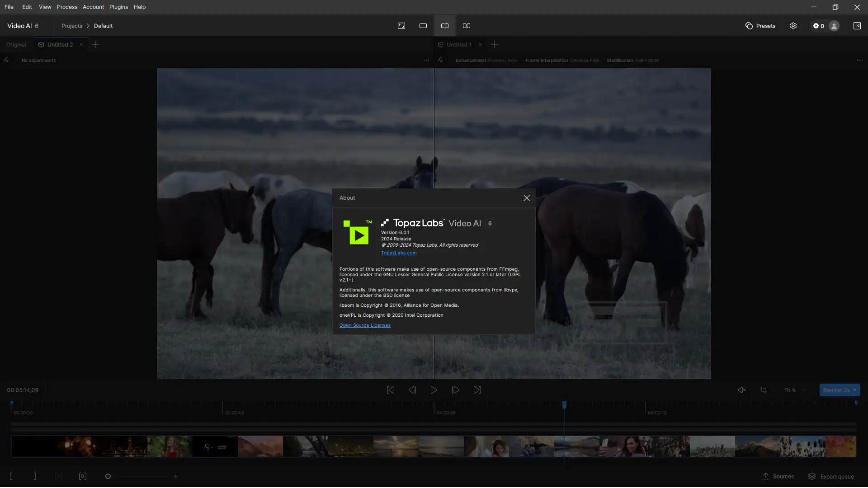The width and height of the screenshot is (868, 488).
Task: Step to the next frame
Action: [x=456, y=390]
